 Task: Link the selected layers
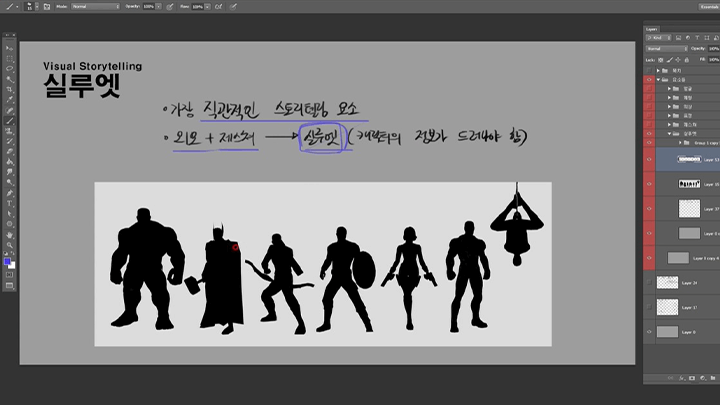pos(671,378)
